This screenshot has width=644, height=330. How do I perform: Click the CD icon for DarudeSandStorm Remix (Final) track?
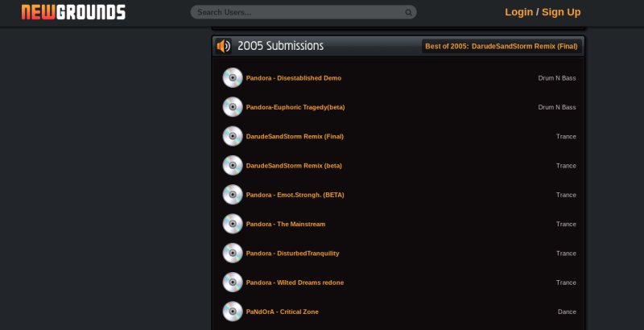[x=233, y=136]
